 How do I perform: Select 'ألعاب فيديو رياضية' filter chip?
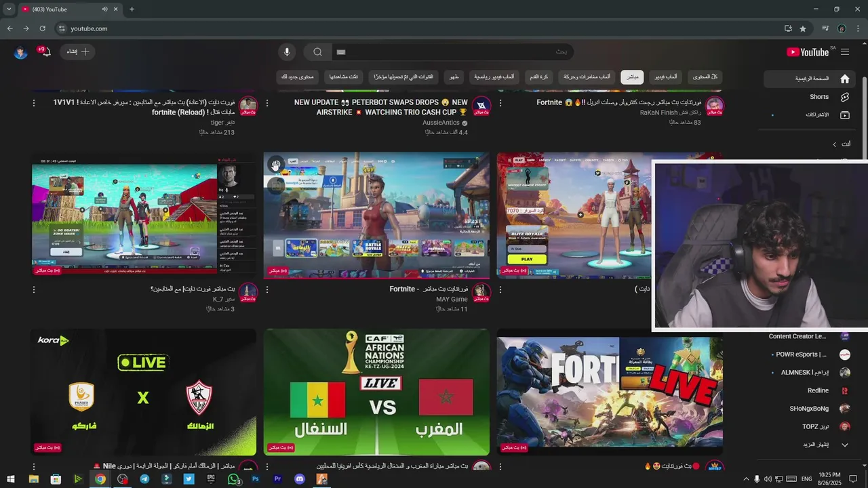(x=494, y=77)
